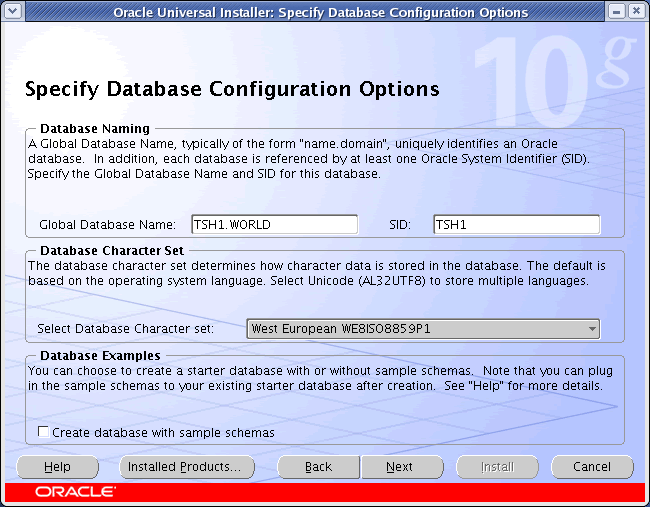Click the Global Database Name label
Viewport: 650px width, 507px height.
107,225
